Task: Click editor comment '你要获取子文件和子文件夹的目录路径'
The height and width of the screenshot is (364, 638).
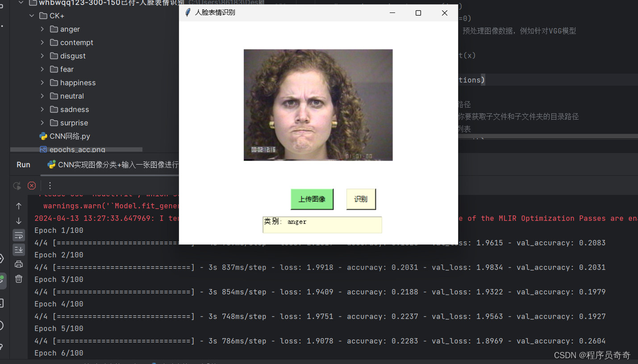Action: tap(518, 116)
